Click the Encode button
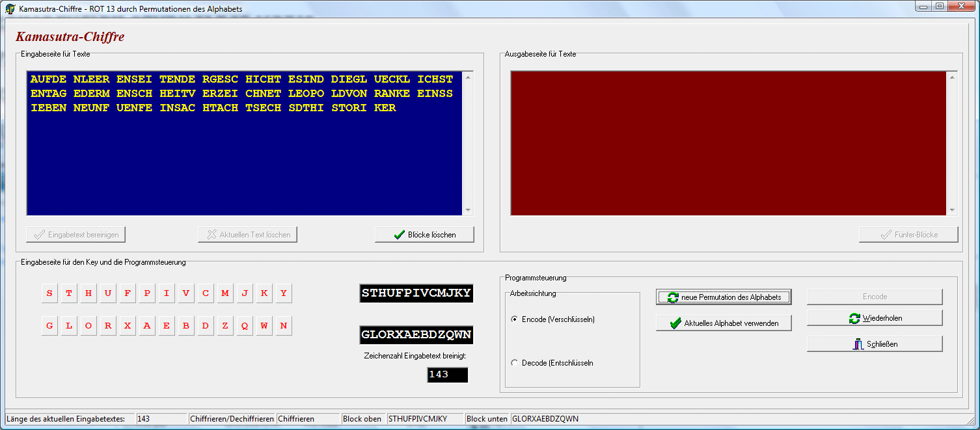Image resolution: width=980 pixels, height=430 pixels. pyautogui.click(x=875, y=297)
